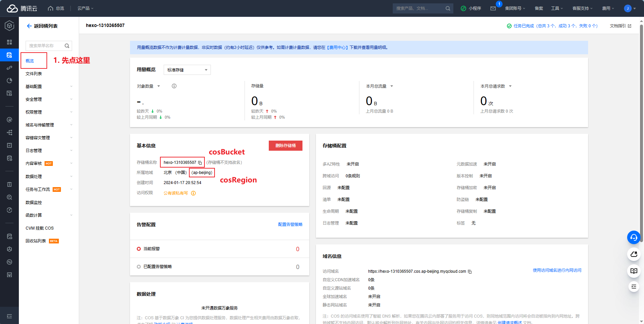Viewport: 644px width, 324px height.
Task: Click the info icon beside access permission
Action: (193, 193)
